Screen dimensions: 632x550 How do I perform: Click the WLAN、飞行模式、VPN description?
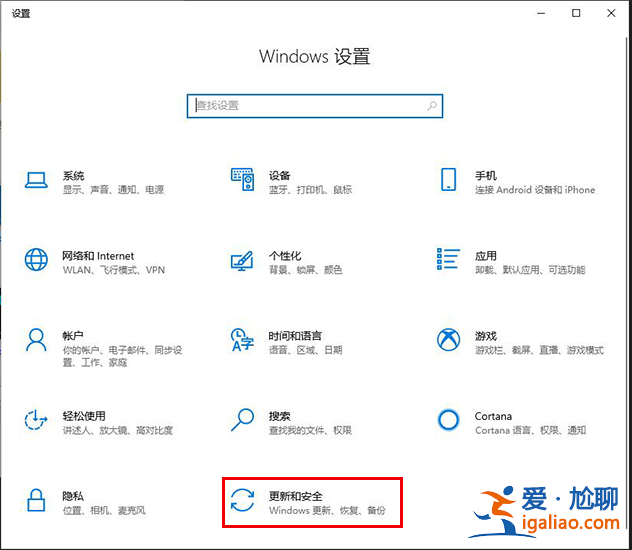click(114, 270)
